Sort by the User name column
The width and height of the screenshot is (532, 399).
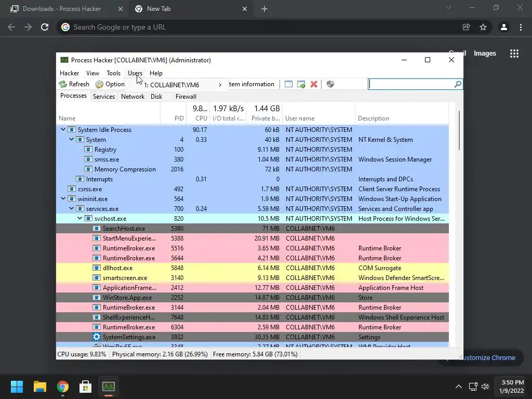[x=318, y=118]
